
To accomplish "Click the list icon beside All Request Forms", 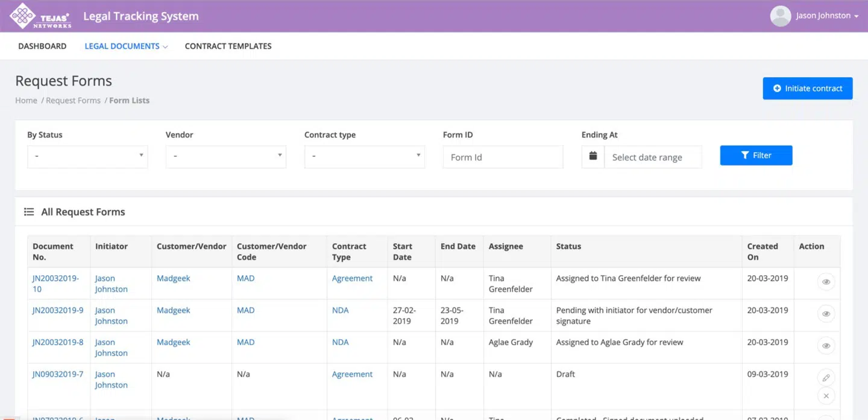I will (29, 212).
